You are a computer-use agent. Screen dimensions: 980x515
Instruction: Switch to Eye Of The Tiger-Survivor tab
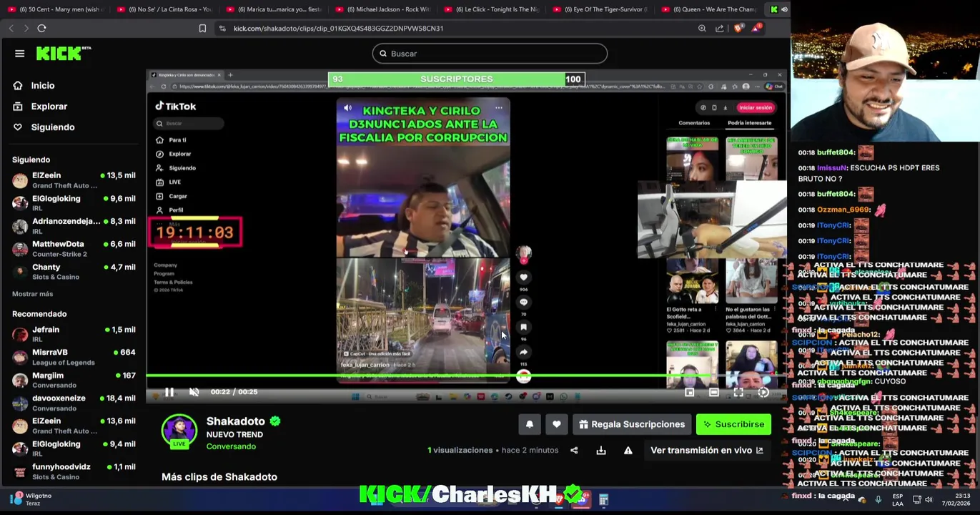pyautogui.click(x=602, y=9)
